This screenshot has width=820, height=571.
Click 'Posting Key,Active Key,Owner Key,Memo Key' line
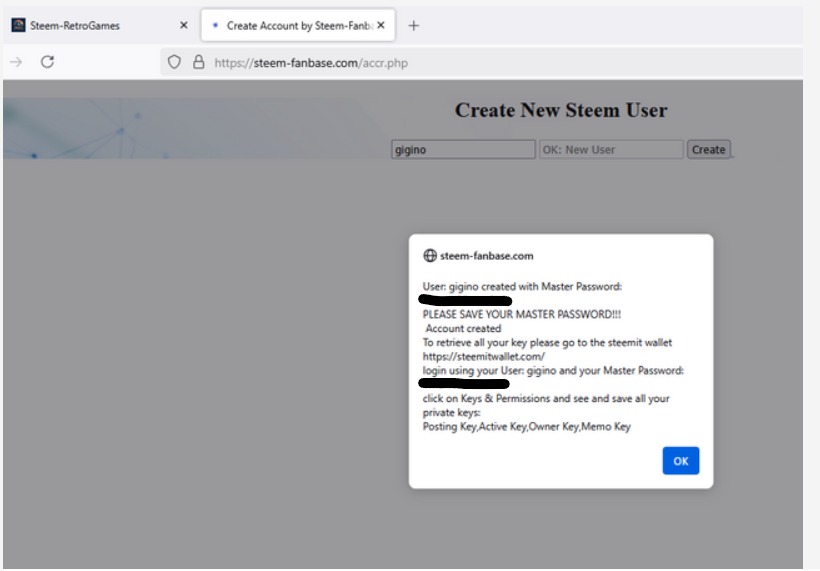click(x=527, y=427)
